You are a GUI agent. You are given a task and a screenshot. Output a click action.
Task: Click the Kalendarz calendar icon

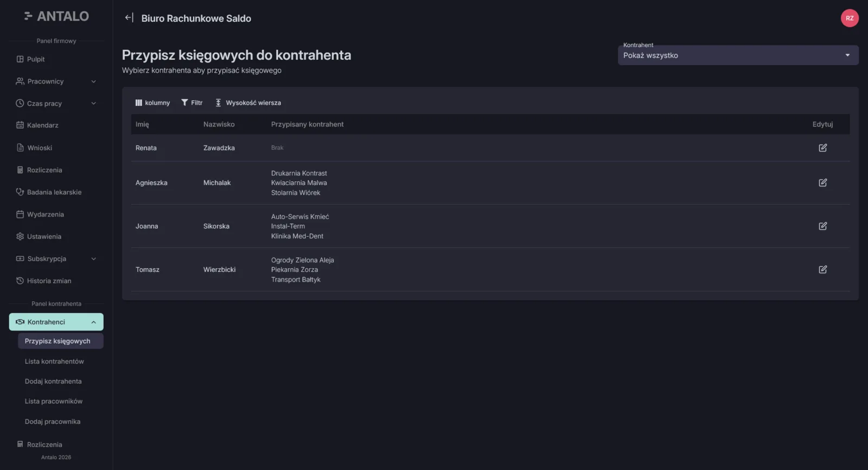pyautogui.click(x=20, y=125)
